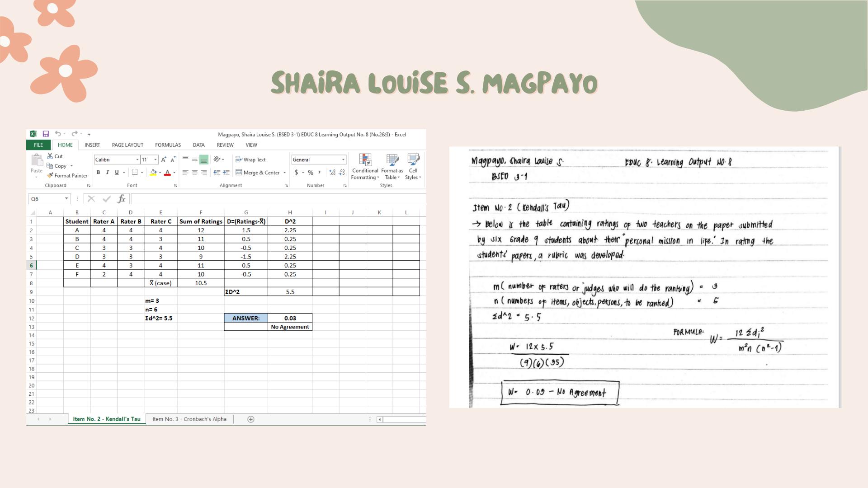Click the Percent Style icon

311,173
